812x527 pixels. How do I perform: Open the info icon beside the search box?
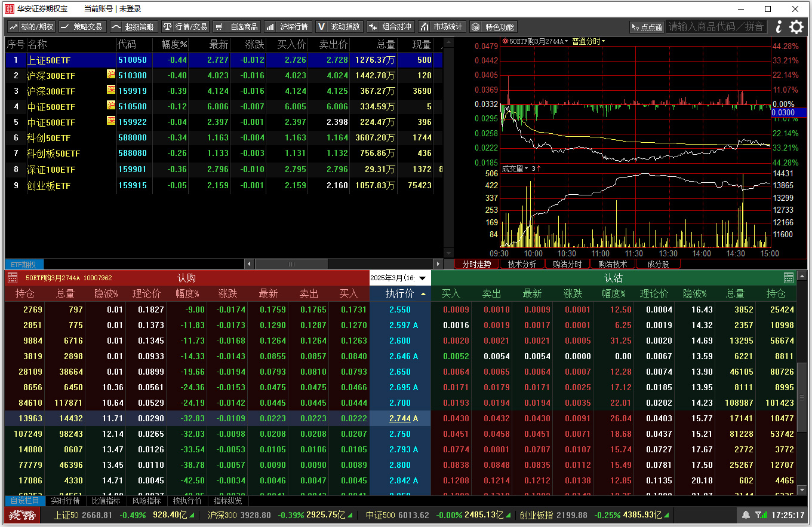[x=779, y=27]
